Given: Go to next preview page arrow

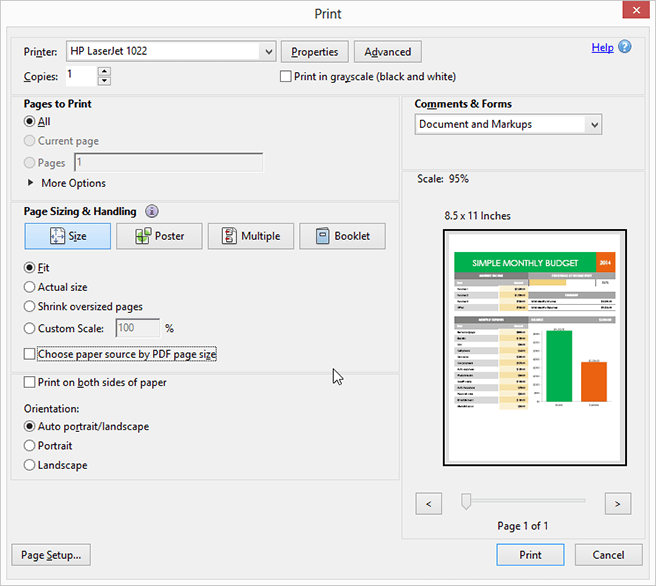Looking at the screenshot, I should pyautogui.click(x=618, y=503).
